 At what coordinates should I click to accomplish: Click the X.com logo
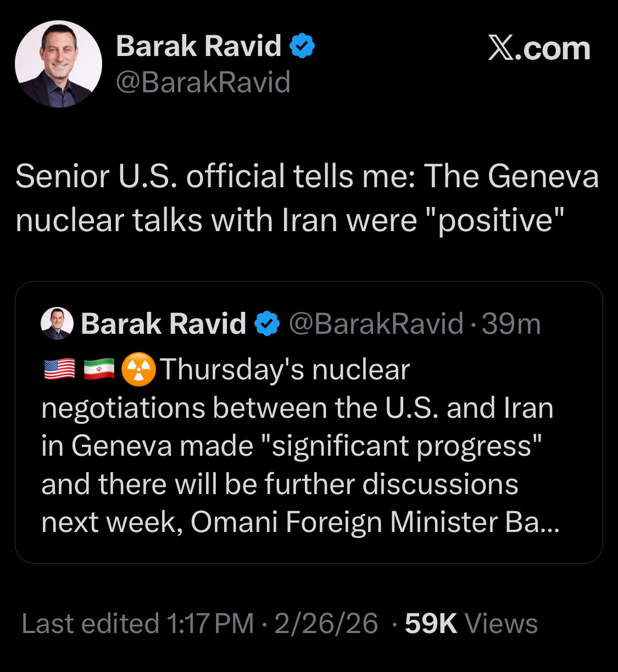click(x=539, y=49)
